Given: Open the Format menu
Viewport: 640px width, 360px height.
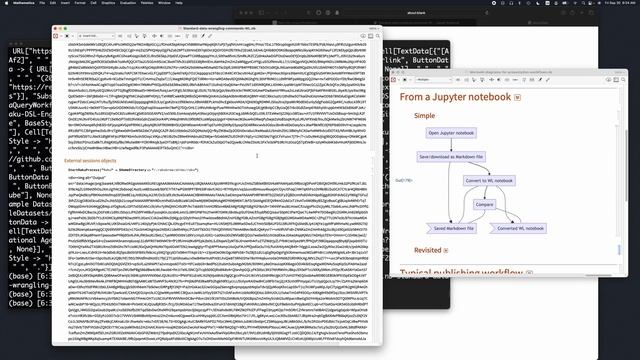Looking at the screenshot, I should [80, 3].
